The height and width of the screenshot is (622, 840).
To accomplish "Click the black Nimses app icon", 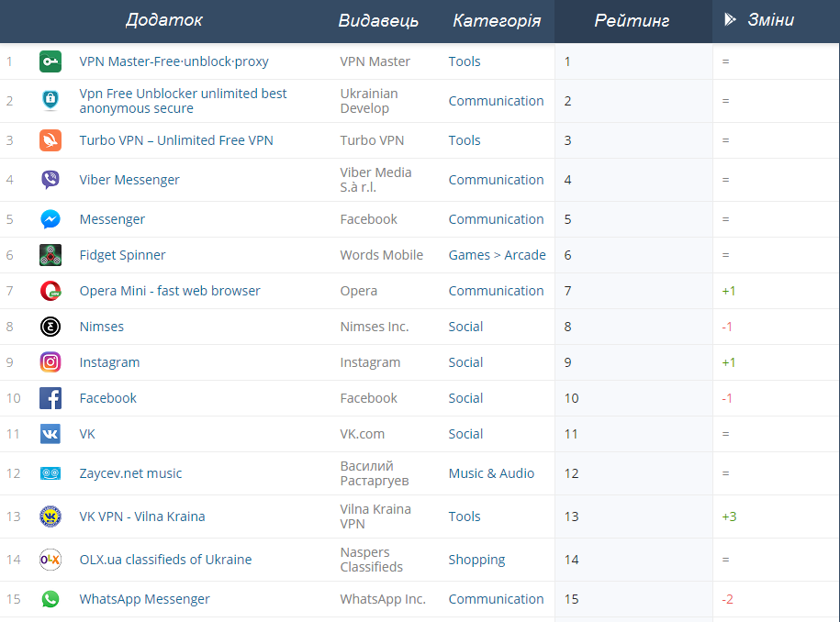I will click(x=50, y=327).
